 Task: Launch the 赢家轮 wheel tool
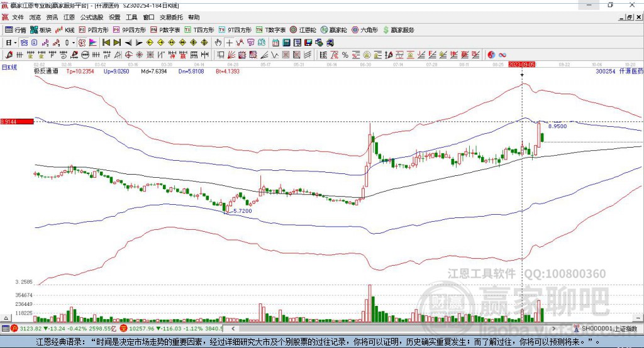tap(333, 30)
